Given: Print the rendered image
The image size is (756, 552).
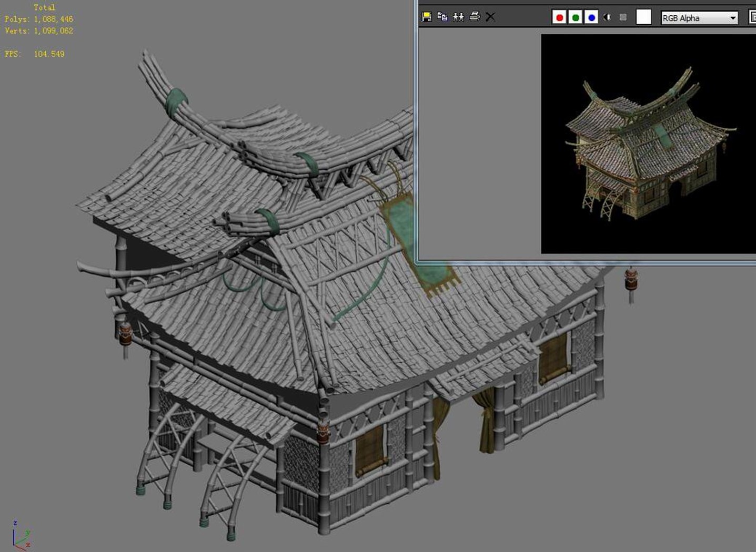Looking at the screenshot, I should [x=475, y=16].
